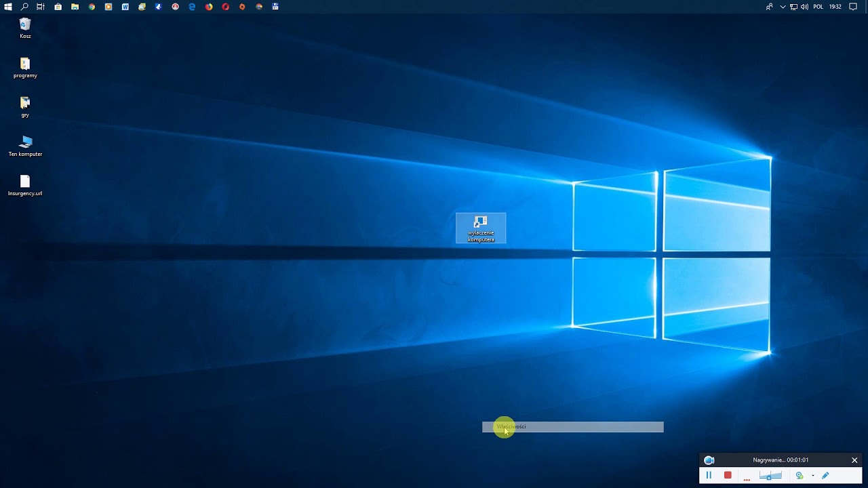
Task: Close the recording toolbar
Action: (854, 460)
